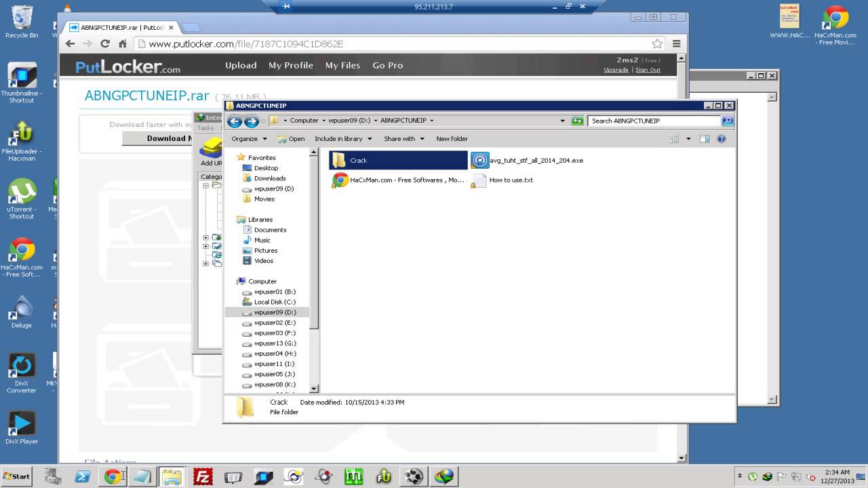The width and height of the screenshot is (868, 488).
Task: Select the How to use.txt file
Action: click(502, 180)
